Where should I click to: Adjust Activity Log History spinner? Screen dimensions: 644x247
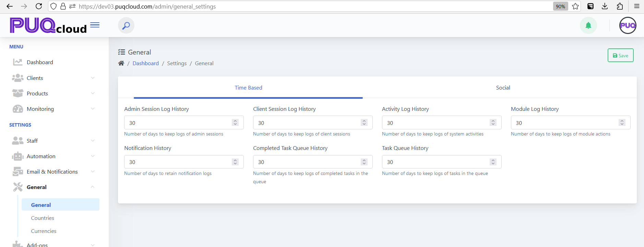493,122
